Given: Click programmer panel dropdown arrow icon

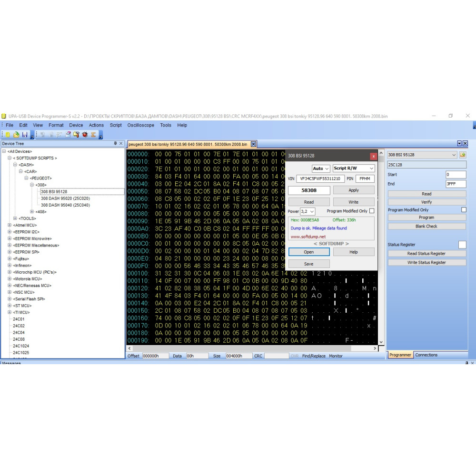Looking at the screenshot, I should (459, 143).
